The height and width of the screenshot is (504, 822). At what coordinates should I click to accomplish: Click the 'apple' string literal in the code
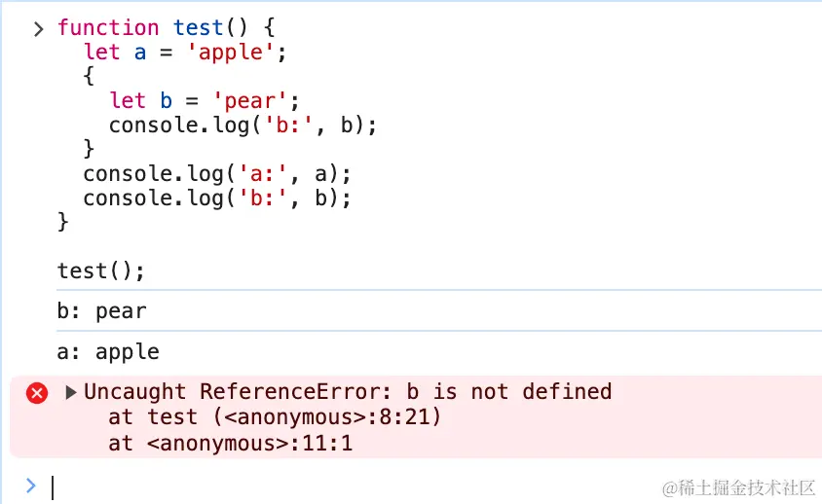click(237, 53)
